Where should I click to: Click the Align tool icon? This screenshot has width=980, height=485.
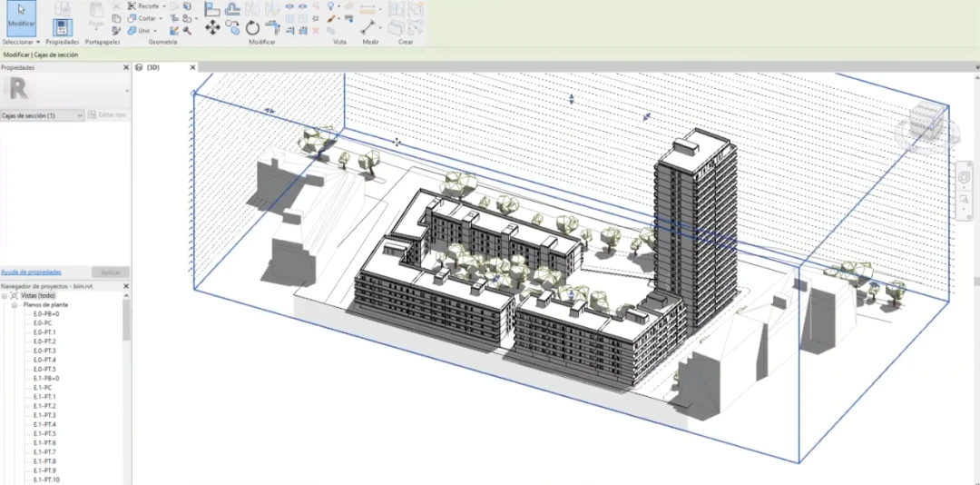(211, 8)
